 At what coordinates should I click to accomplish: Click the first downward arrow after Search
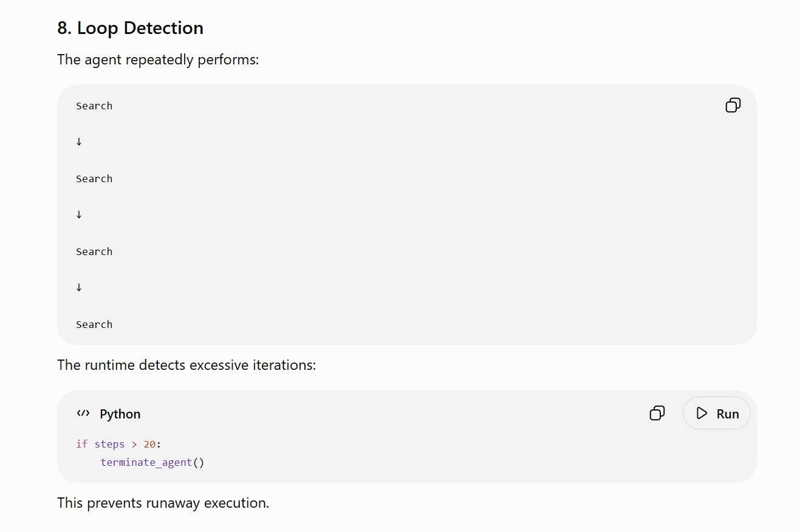[x=79, y=142]
